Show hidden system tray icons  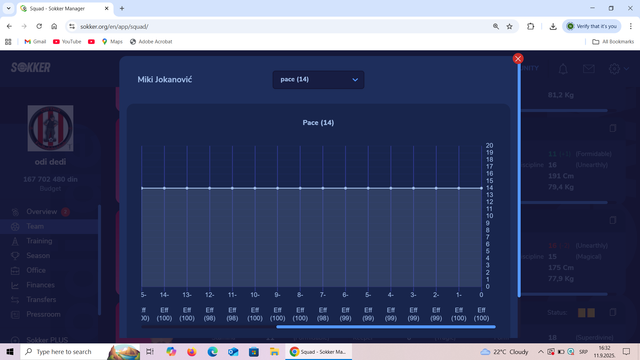pos(540,351)
